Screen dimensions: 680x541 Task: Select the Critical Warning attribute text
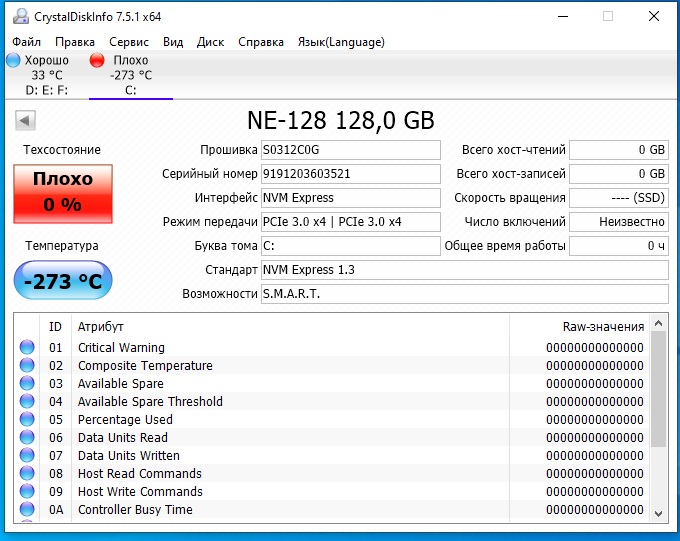(x=121, y=348)
